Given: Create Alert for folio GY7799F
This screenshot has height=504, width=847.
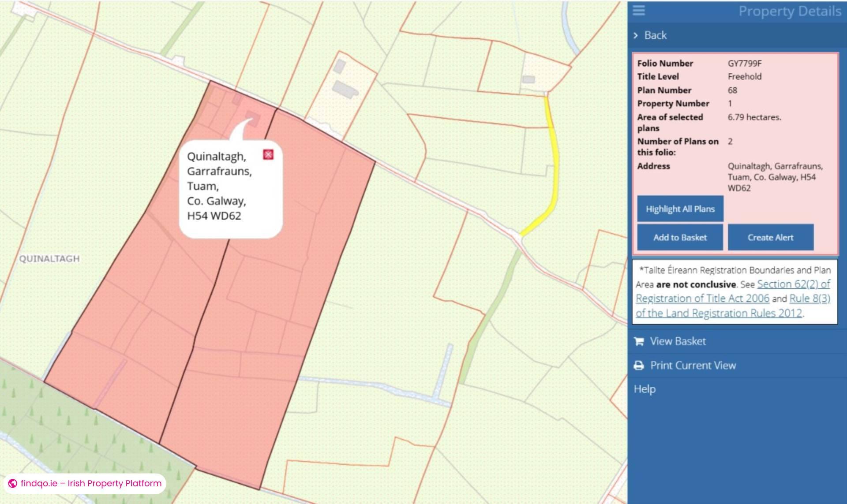Looking at the screenshot, I should click(770, 238).
